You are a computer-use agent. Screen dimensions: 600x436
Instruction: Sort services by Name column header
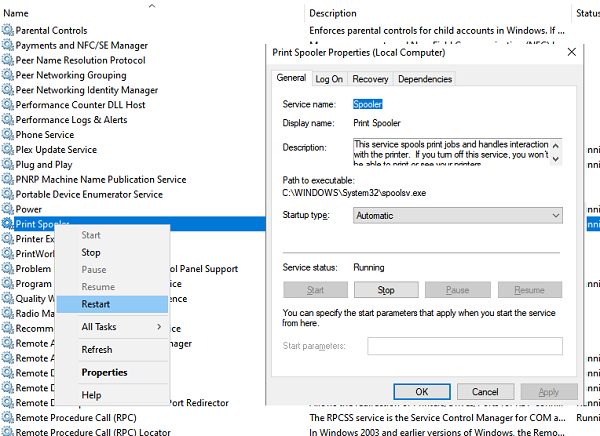pos(16,13)
